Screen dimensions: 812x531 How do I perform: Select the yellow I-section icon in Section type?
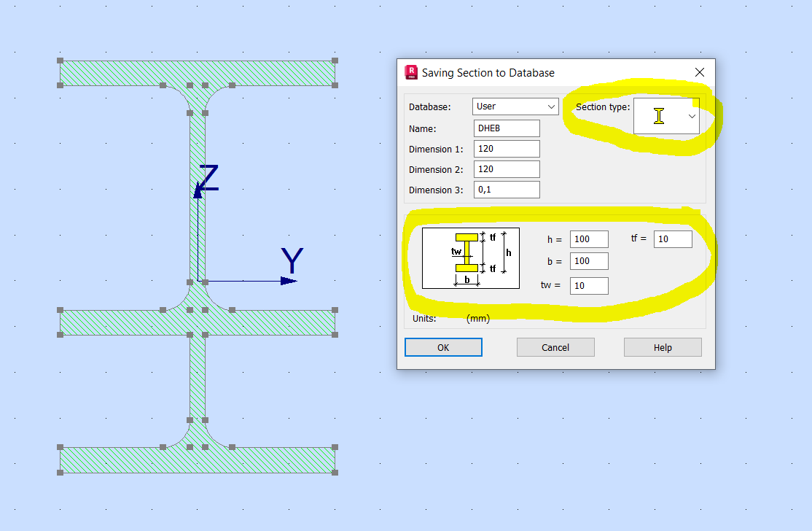click(660, 115)
